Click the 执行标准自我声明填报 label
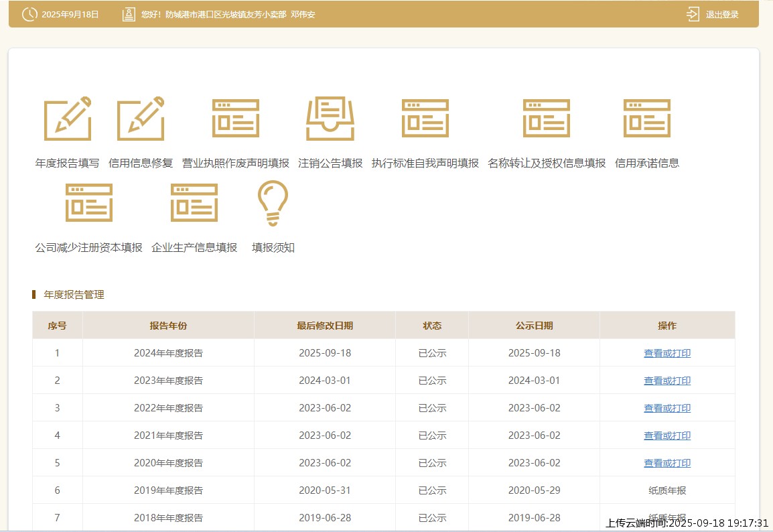Viewport: 773px width, 532px height. click(425, 163)
